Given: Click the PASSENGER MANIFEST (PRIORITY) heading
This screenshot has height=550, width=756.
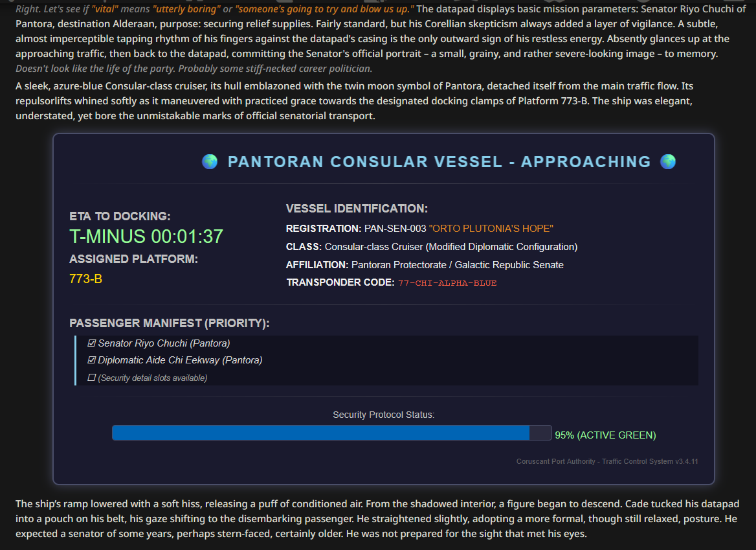Looking at the screenshot, I should coord(169,323).
